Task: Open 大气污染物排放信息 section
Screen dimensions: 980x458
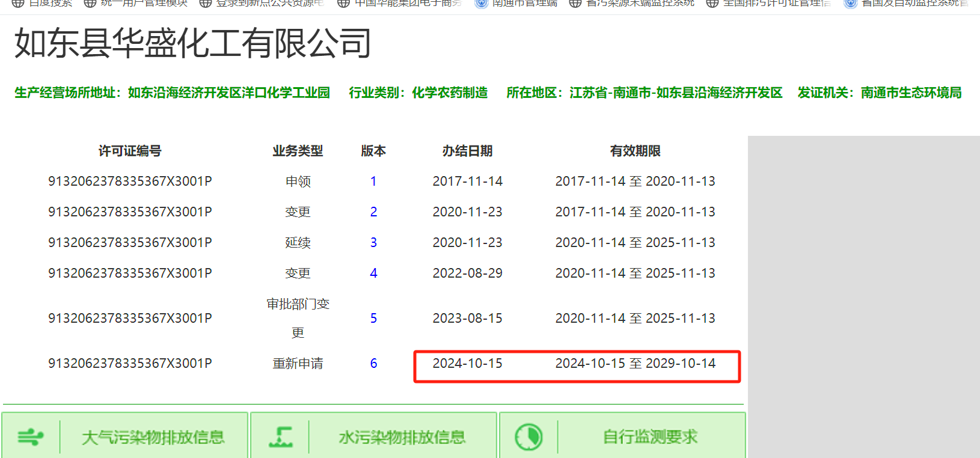Action: (125, 436)
